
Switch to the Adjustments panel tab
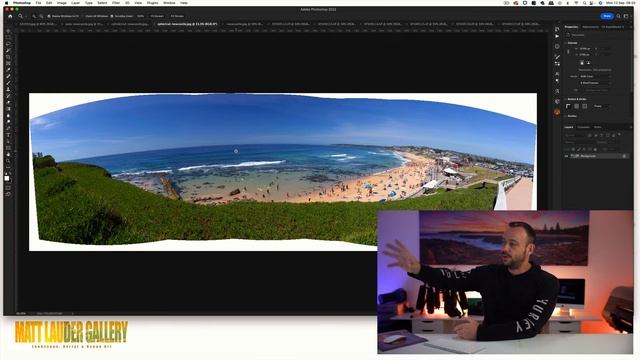[590, 27]
